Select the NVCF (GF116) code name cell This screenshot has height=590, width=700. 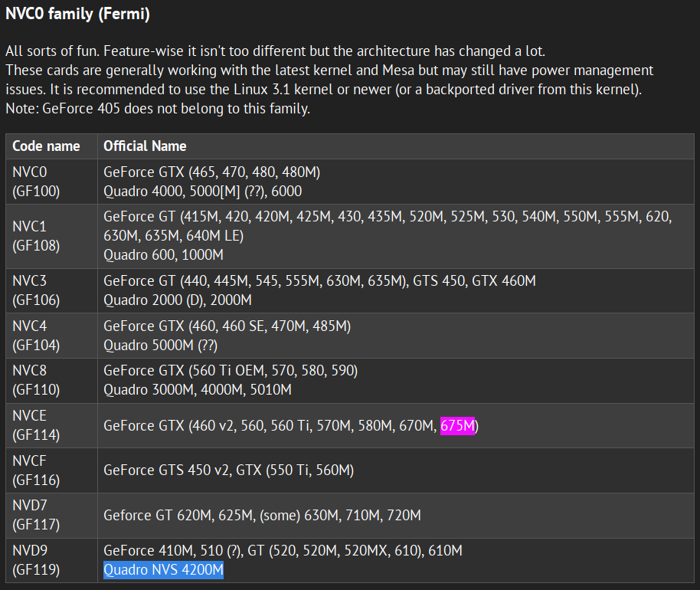(x=36, y=470)
